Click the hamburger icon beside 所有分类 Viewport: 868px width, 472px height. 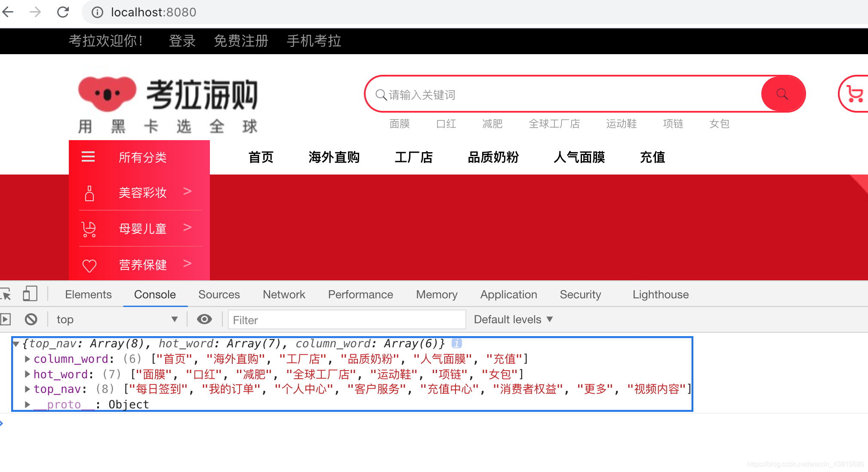point(88,157)
